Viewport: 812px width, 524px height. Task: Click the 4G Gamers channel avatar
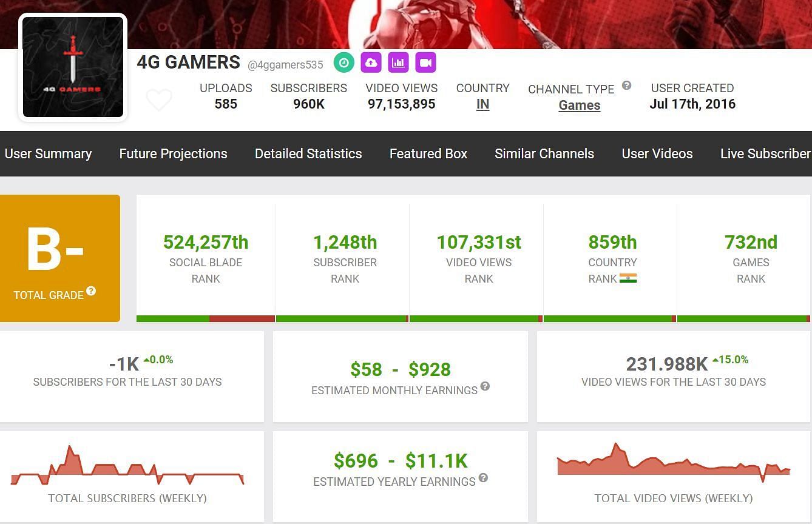pyautogui.click(x=73, y=67)
